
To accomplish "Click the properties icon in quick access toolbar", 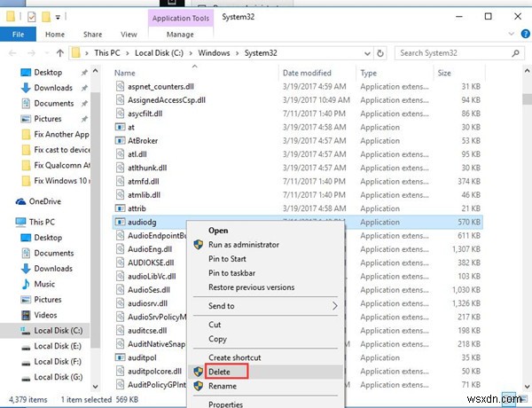I will [32, 17].
